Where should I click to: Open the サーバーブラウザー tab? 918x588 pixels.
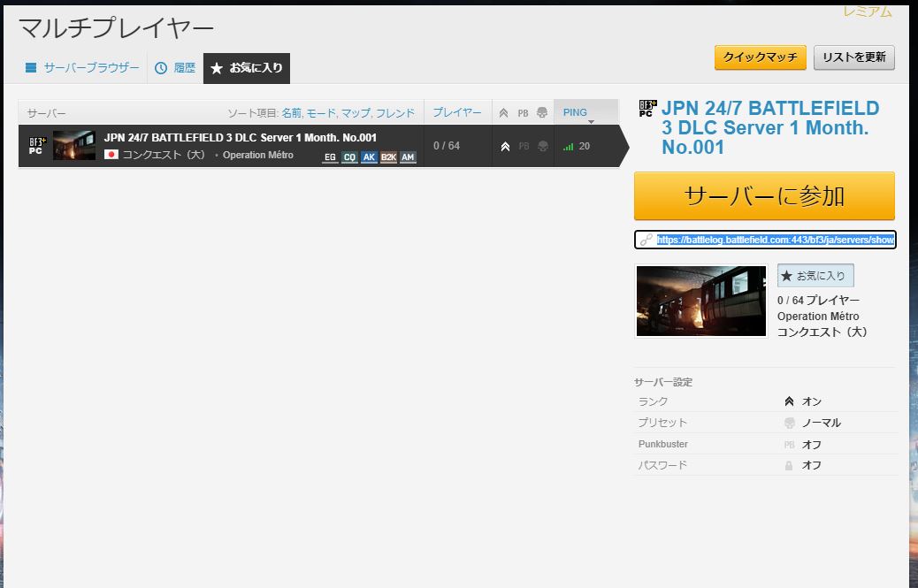tap(82, 68)
